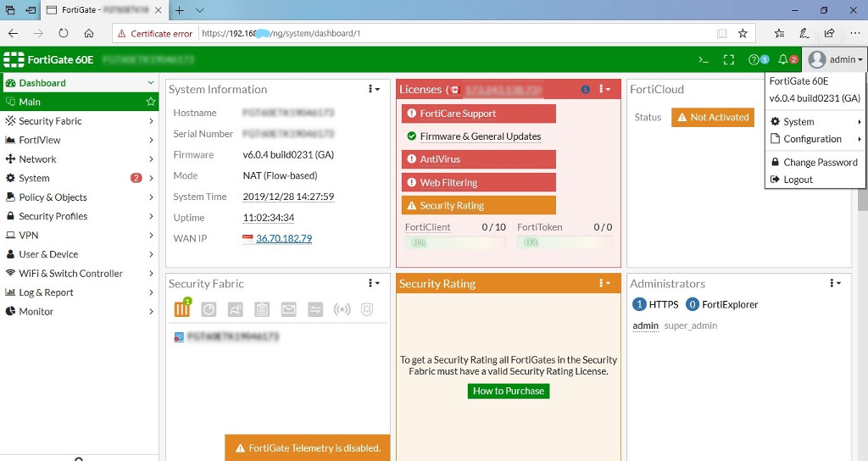This screenshot has height=461, width=868.
Task: Choose Change Password from admin menu
Action: (815, 162)
